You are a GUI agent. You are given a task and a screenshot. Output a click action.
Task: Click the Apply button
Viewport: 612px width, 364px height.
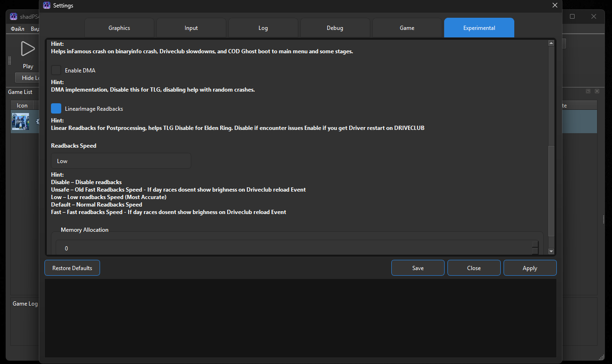[530, 268]
